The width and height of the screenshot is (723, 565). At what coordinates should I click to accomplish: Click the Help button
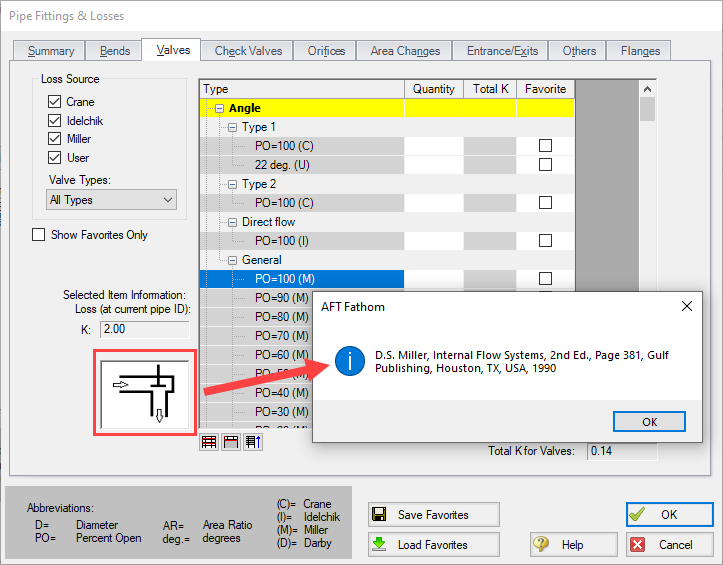pyautogui.click(x=574, y=545)
